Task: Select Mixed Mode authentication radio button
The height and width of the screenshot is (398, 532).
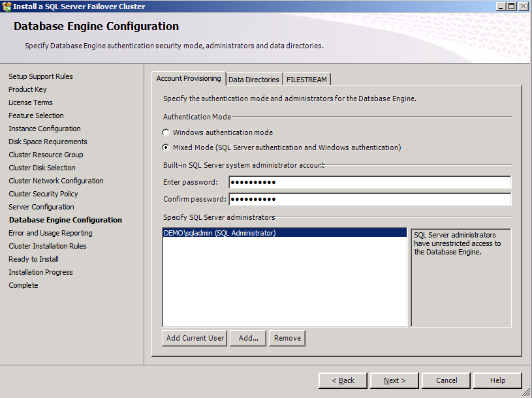Action: (x=166, y=147)
